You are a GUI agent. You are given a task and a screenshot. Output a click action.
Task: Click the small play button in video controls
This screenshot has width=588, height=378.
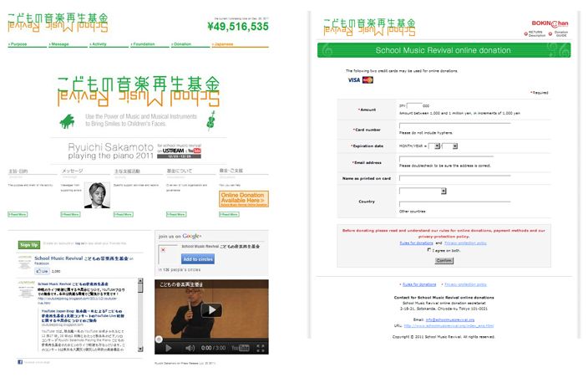pyautogui.click(x=169, y=348)
